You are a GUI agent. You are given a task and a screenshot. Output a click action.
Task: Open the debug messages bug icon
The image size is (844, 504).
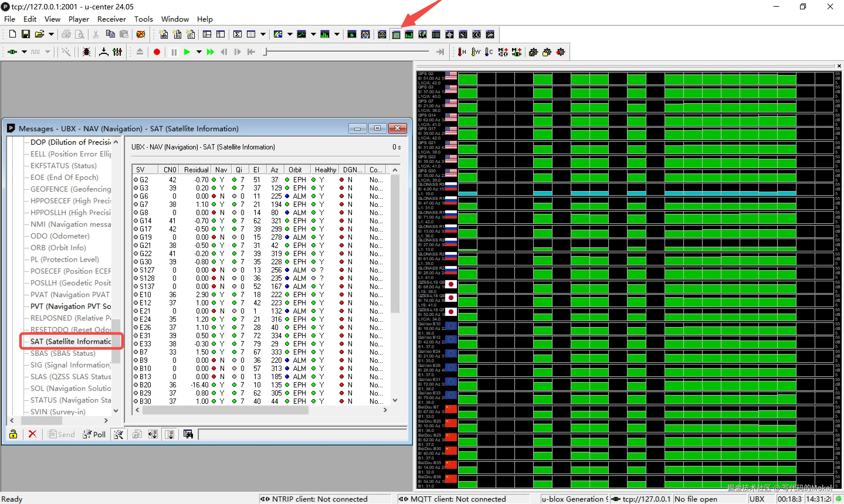86,52
